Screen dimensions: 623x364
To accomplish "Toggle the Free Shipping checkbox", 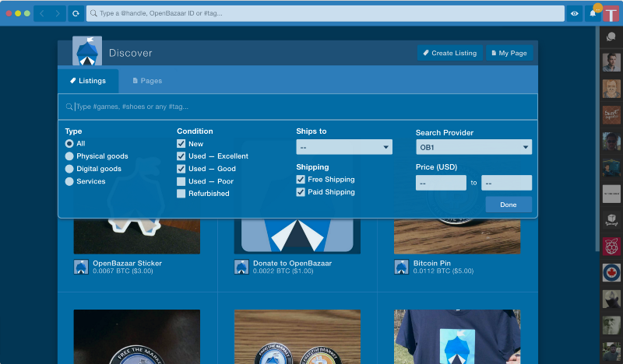I will point(301,180).
